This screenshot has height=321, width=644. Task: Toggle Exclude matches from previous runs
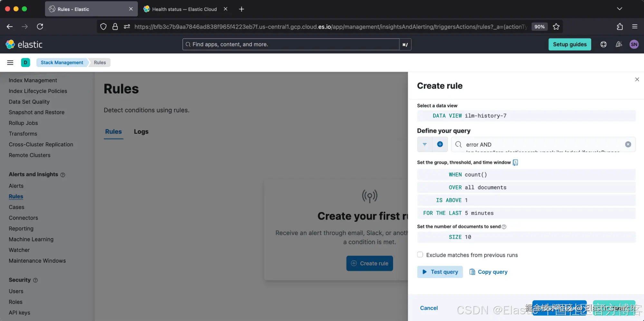click(420, 255)
